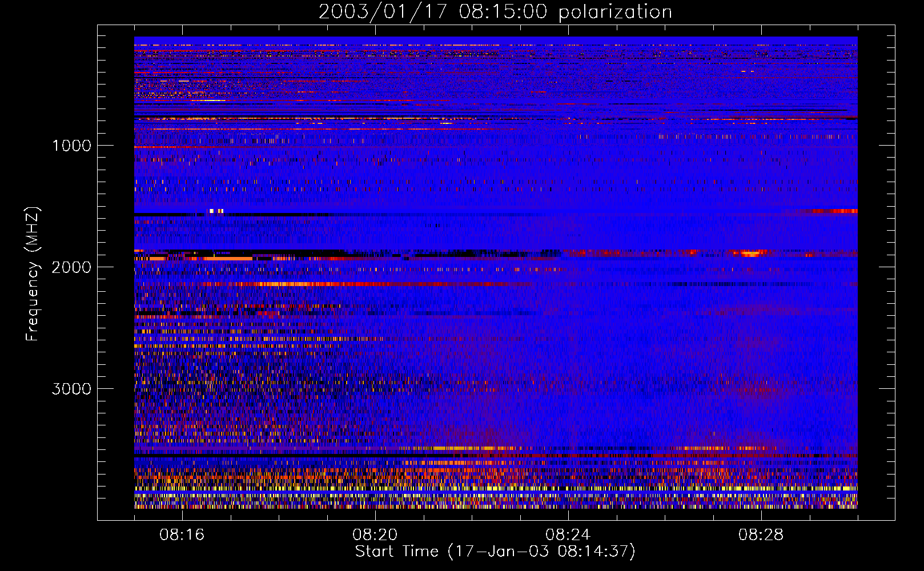924x571 pixels.
Task: Click the plot title '2003/01/17 08:15:00 polarization'
Action: coord(495,12)
